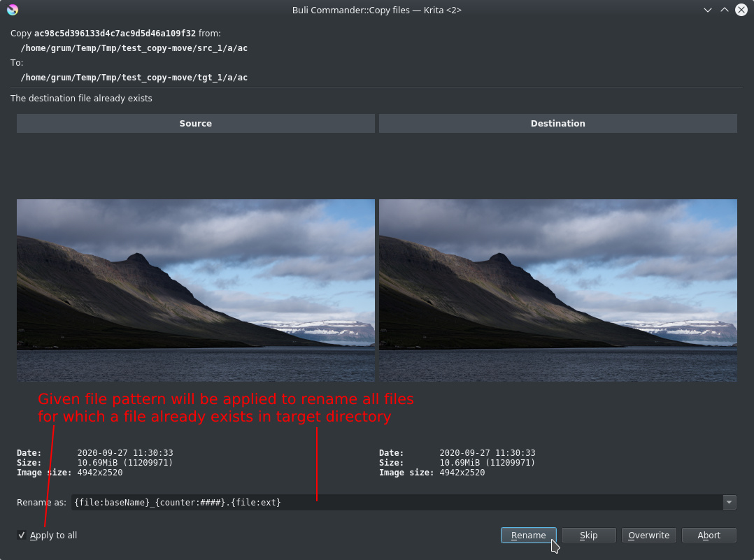Viewport: 754px width, 560px height.
Task: Expand the 'Rename as' pattern dropdown arrow
Action: click(730, 502)
